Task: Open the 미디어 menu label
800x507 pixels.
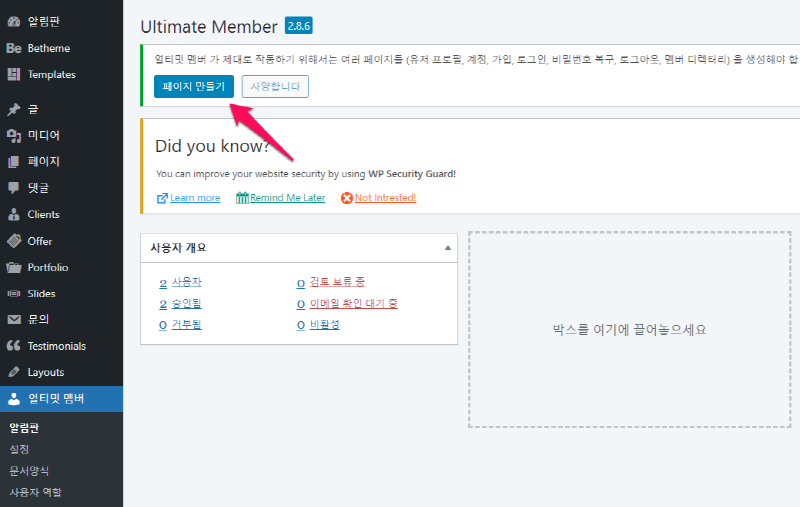Action: [x=44, y=135]
